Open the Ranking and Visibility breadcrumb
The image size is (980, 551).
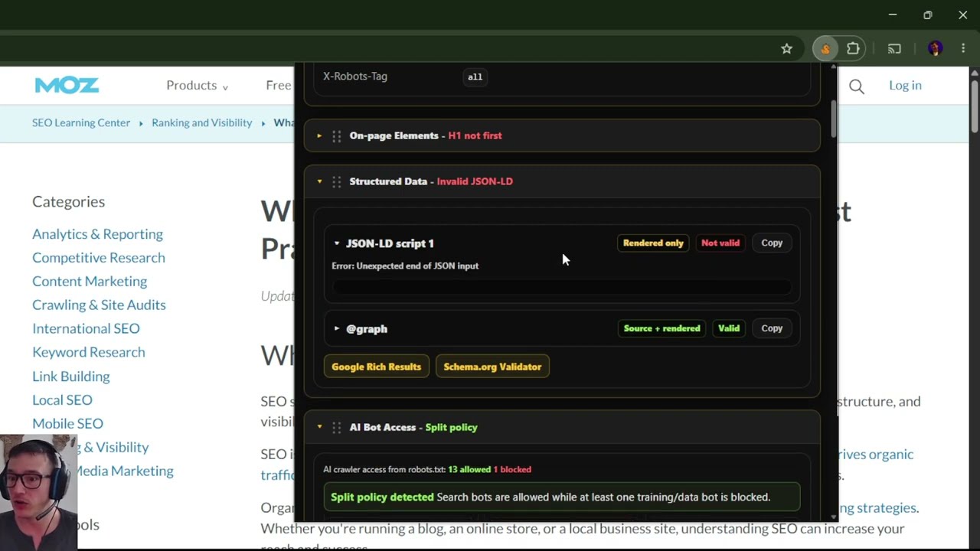(201, 122)
